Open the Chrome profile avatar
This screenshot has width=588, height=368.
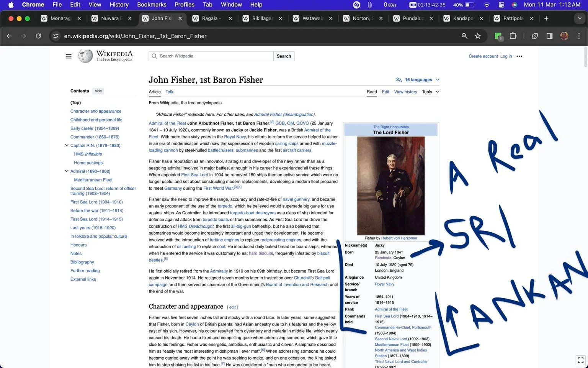click(x=564, y=36)
